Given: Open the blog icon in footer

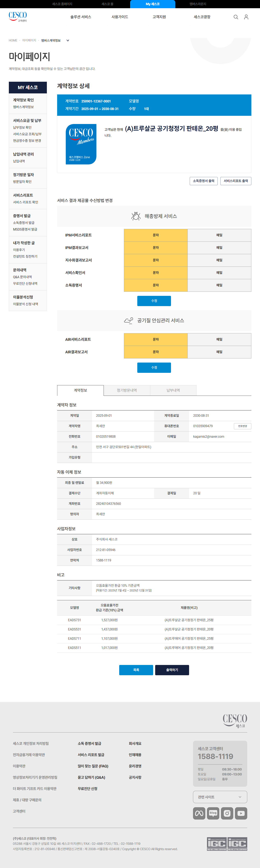Looking at the screenshot, I should [213, 813].
